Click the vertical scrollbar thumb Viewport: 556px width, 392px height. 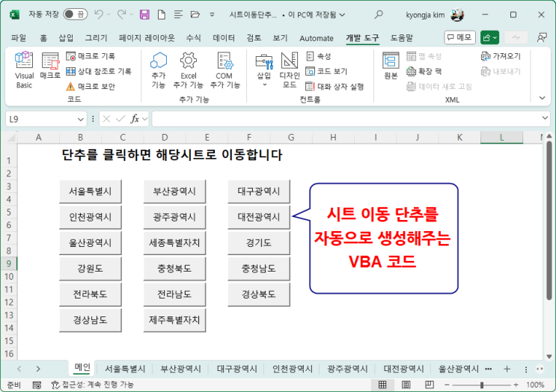click(x=549, y=221)
